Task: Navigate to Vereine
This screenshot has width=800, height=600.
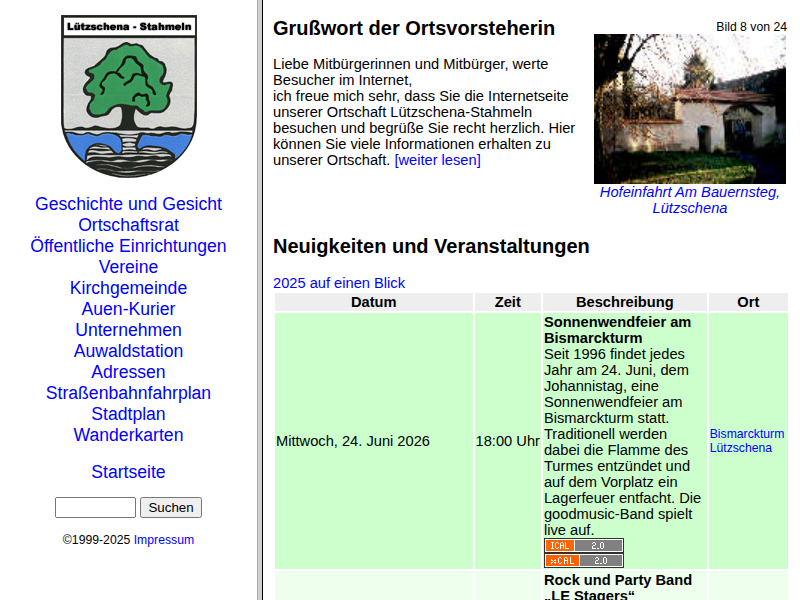Action: click(129, 266)
